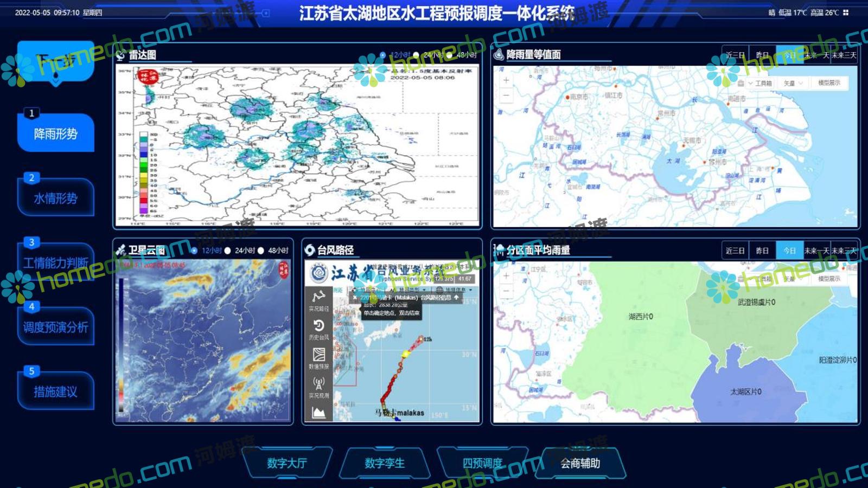Click the area chart icon below 实况观测

(318, 413)
